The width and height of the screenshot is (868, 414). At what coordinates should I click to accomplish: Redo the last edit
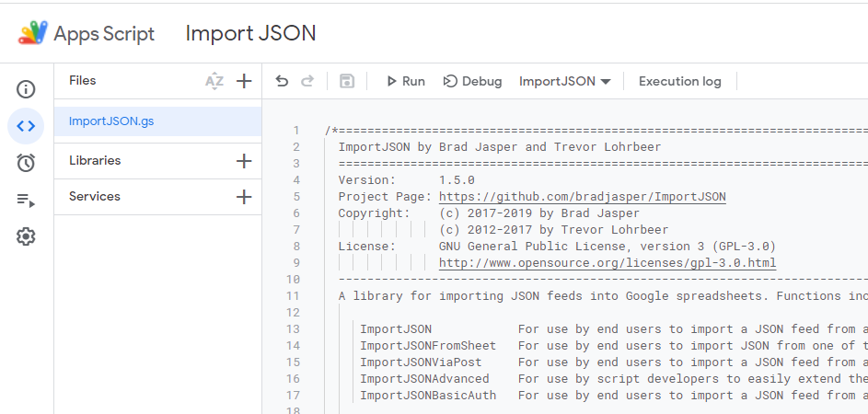[x=307, y=81]
